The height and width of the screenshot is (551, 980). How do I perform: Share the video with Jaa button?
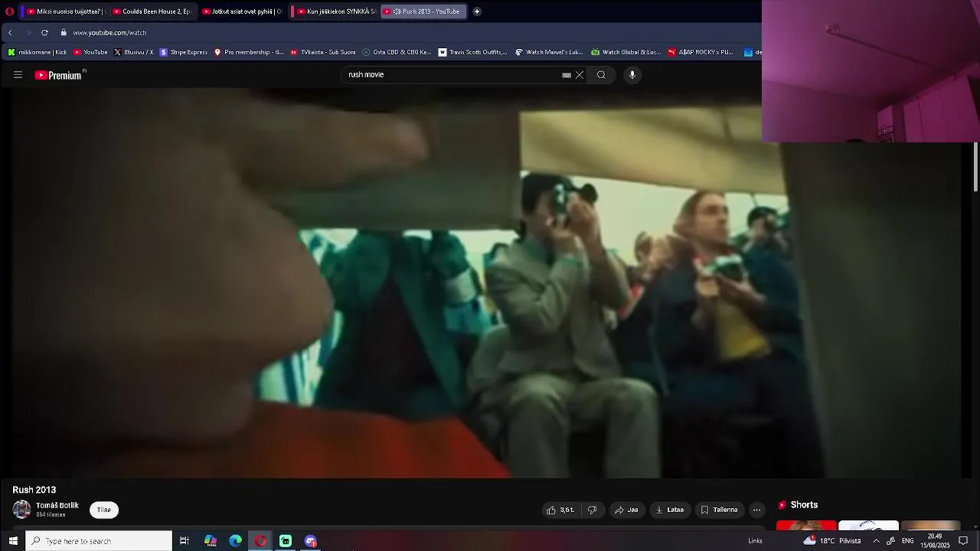pos(626,510)
